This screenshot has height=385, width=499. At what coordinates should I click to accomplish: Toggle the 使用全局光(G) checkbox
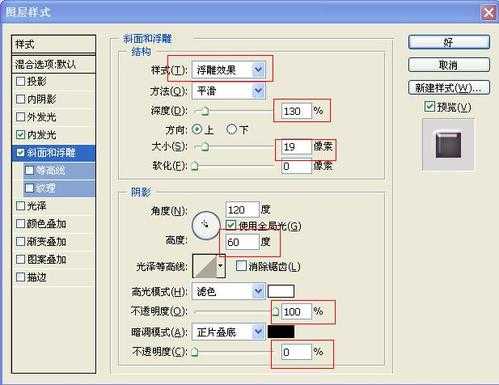click(231, 225)
